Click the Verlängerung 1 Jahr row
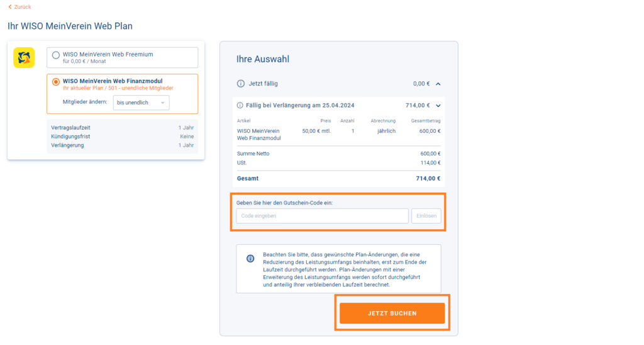This screenshot has height=345, width=644. pos(123,145)
